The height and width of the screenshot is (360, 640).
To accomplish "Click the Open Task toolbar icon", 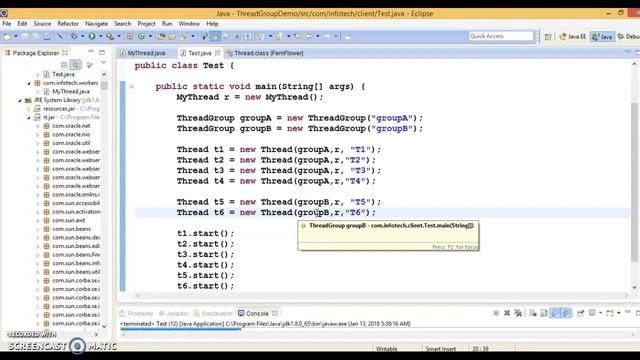I will tap(172, 36).
